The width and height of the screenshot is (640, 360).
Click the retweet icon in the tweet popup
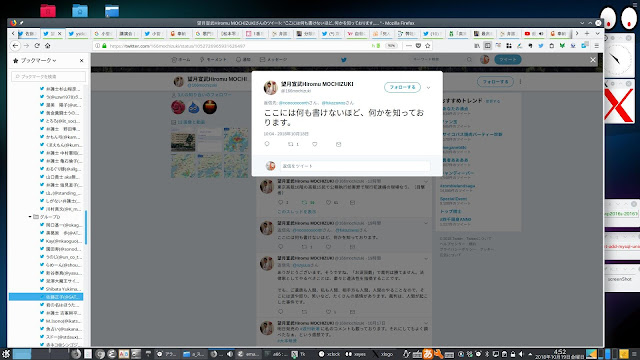point(291,144)
